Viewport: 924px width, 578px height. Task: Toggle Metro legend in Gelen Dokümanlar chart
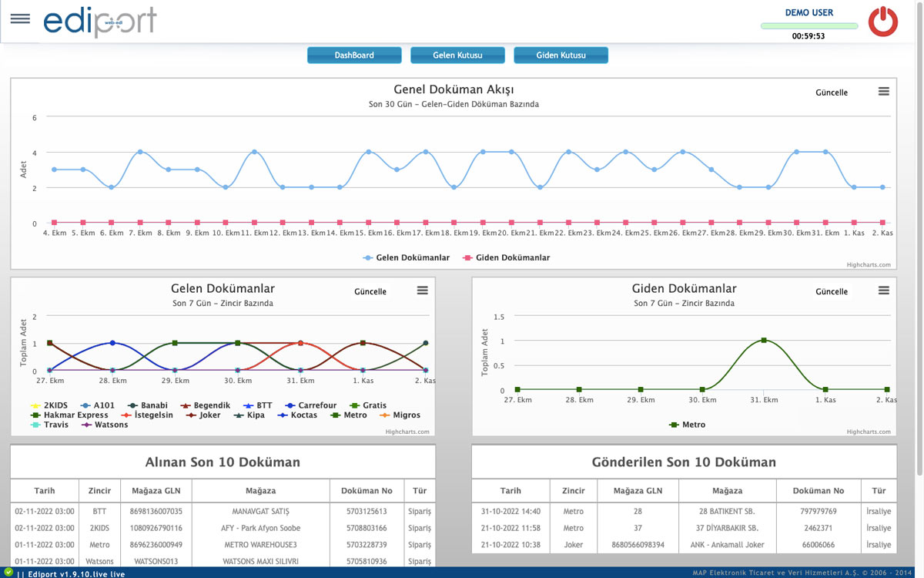coord(348,415)
